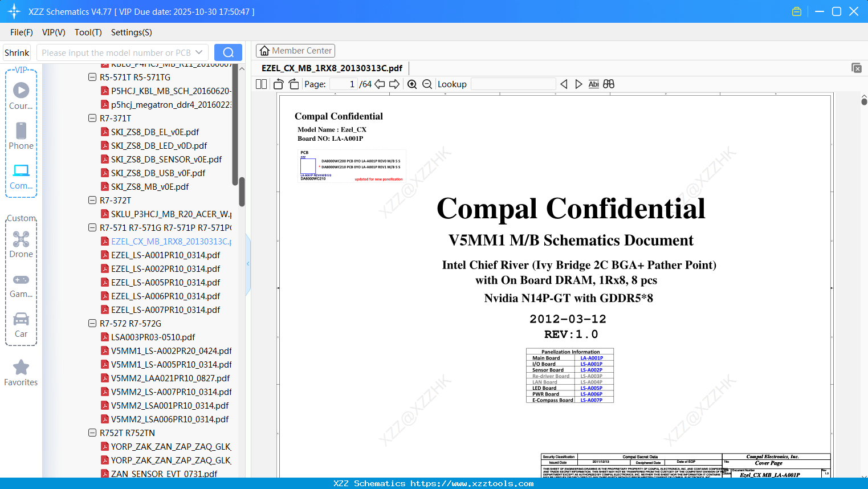
Task: Open SKI_ZS8_DB_SENSOR_v0E.pdf
Action: click(x=161, y=159)
